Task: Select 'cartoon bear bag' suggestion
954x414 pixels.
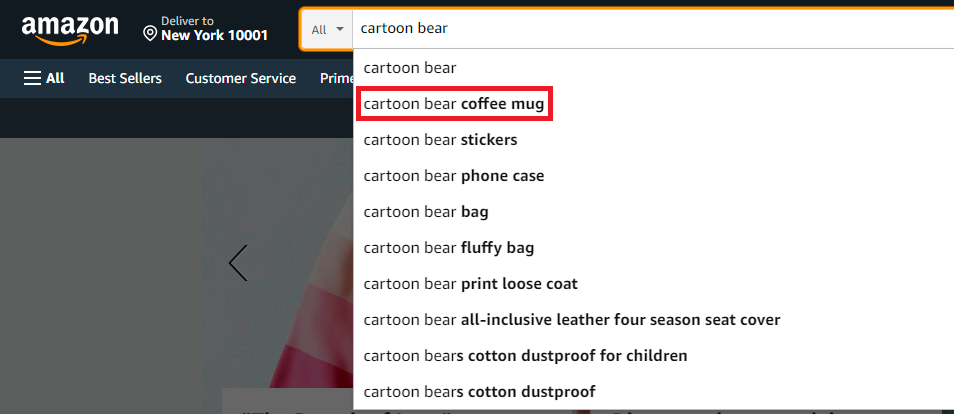Action: tap(426, 212)
